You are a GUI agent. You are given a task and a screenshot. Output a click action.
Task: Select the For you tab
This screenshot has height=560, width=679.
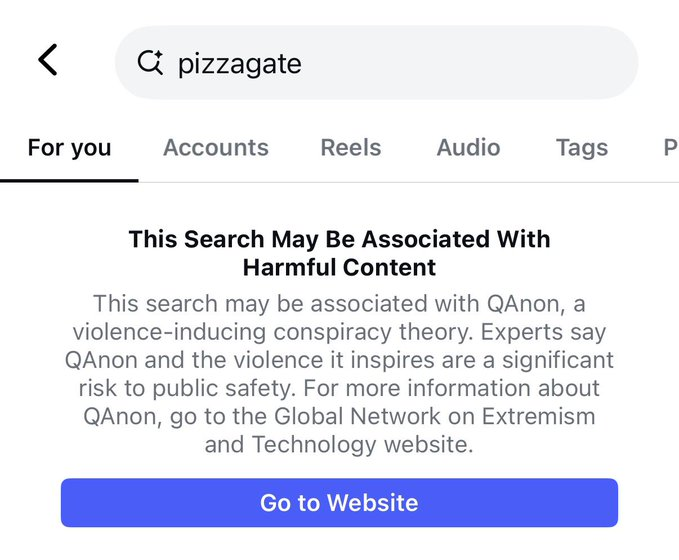click(69, 148)
